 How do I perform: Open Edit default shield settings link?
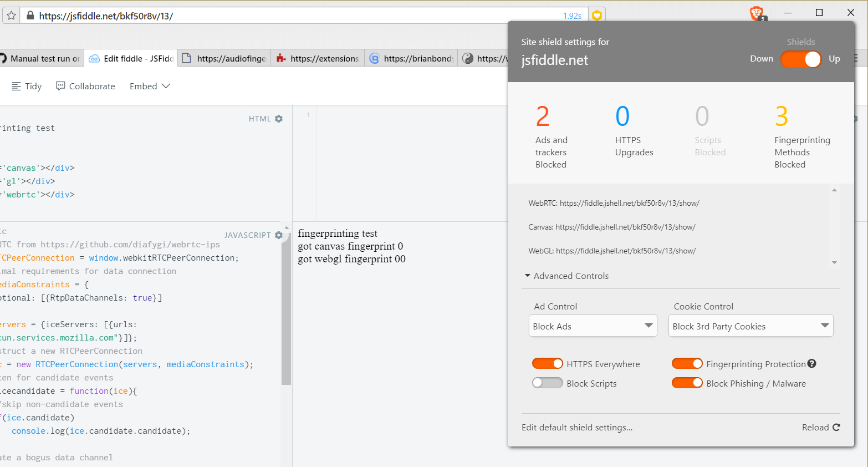577,427
